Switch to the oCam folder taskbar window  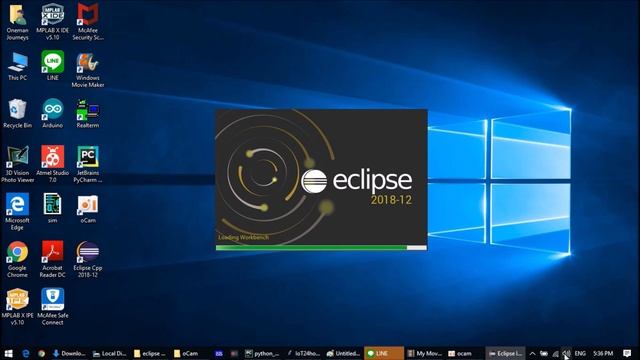coord(186,353)
